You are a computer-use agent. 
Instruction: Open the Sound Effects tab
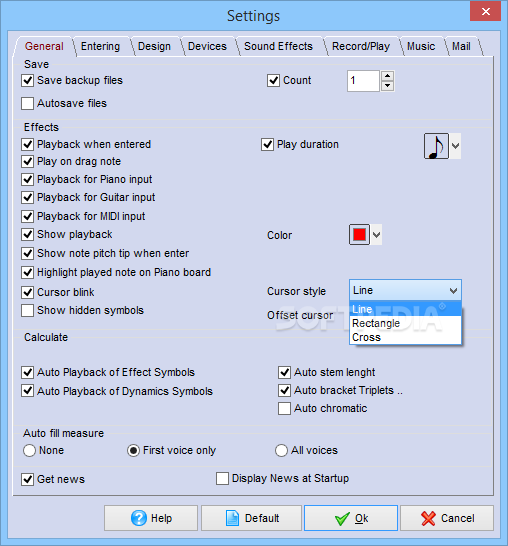coord(278,46)
